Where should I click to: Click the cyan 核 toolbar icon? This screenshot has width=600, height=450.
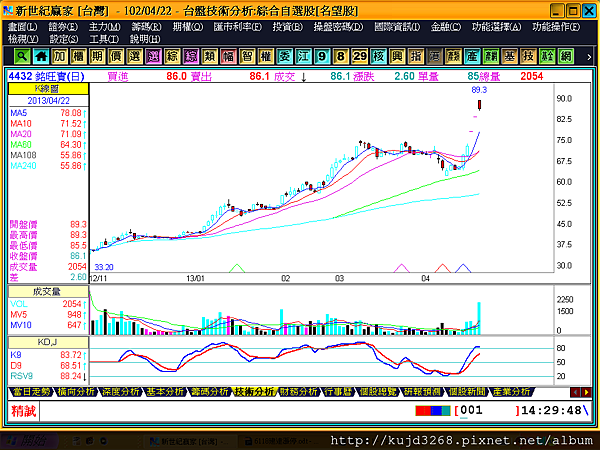pos(378,57)
